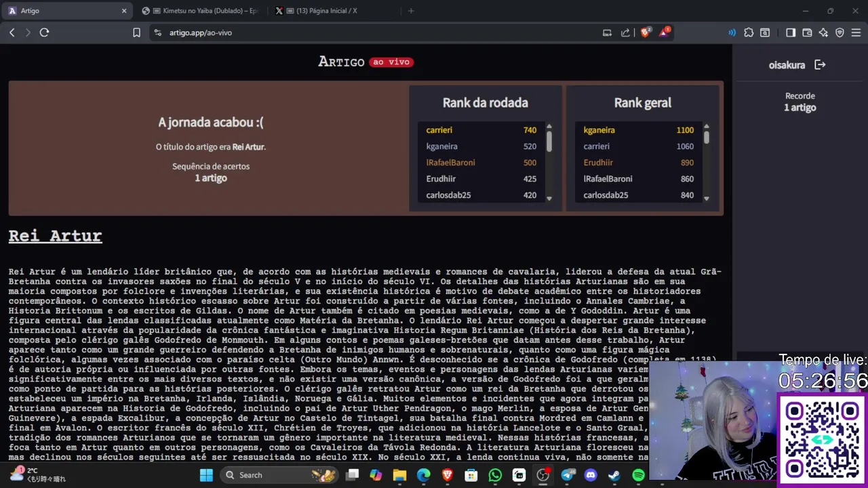Select lRafaelBaroni 860 in Rank geral
Screen dimensions: 868x488
(639, 179)
